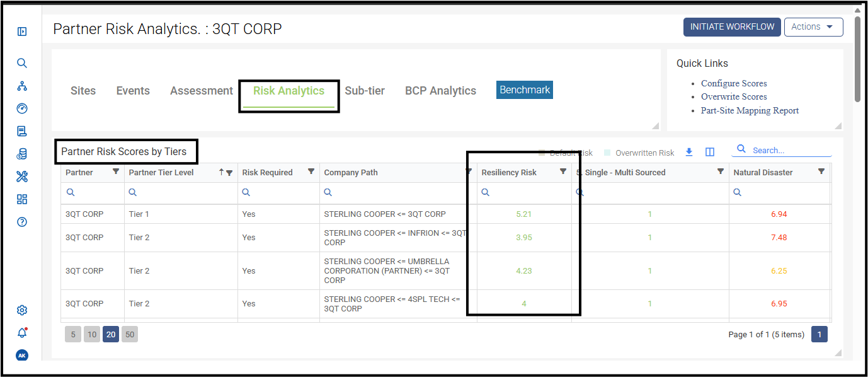This screenshot has width=868, height=377.
Task: Click the Risk Required filter search field
Action: click(x=278, y=193)
